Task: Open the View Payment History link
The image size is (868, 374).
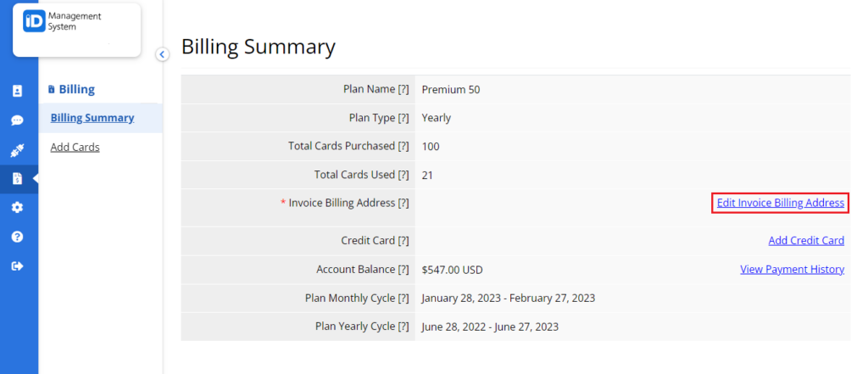Action: [x=793, y=270]
